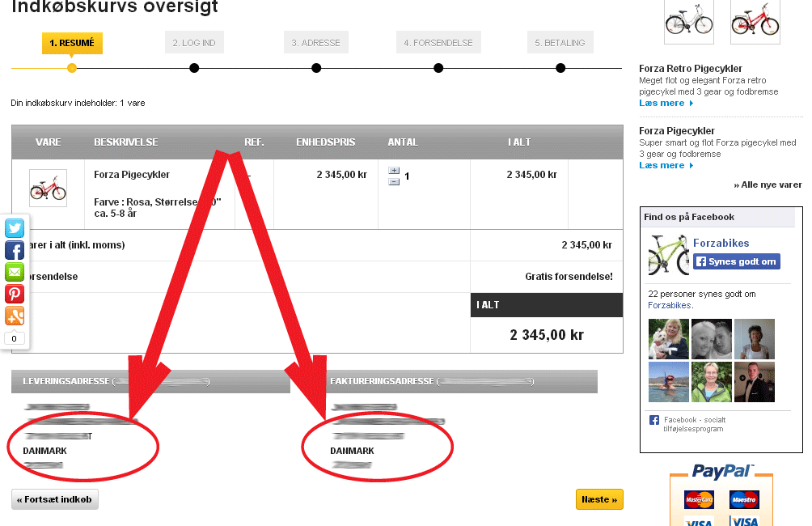Click the Næste » button
This screenshot has width=812, height=526.
coord(599,499)
